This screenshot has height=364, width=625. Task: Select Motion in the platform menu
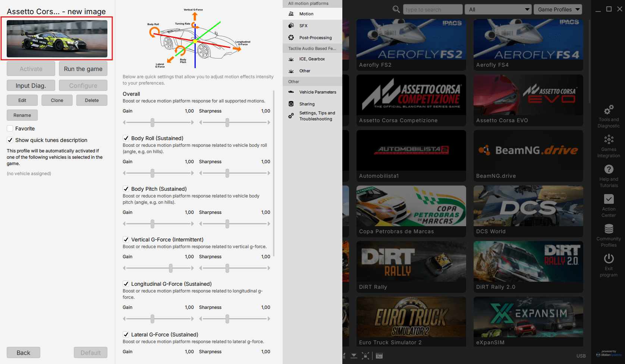point(312,14)
